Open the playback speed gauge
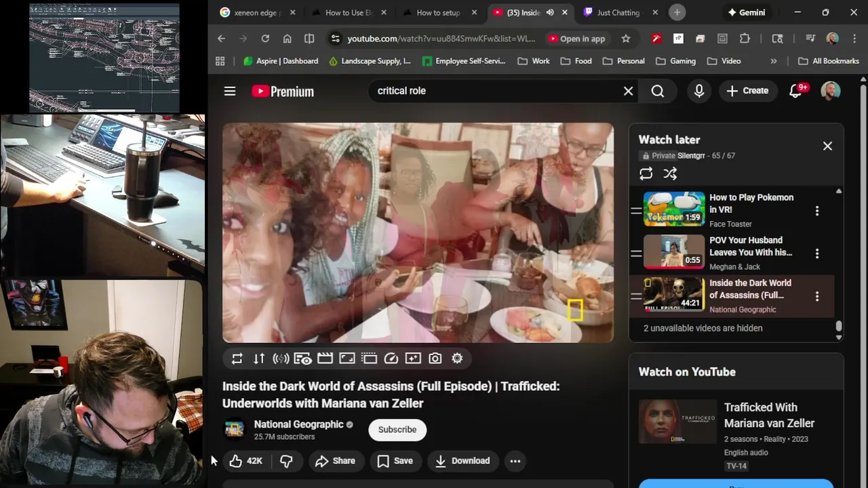 (391, 359)
